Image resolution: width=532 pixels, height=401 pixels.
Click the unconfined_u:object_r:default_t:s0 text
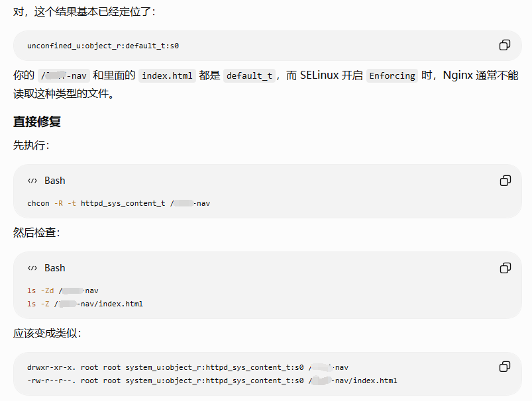pyautogui.click(x=103, y=46)
